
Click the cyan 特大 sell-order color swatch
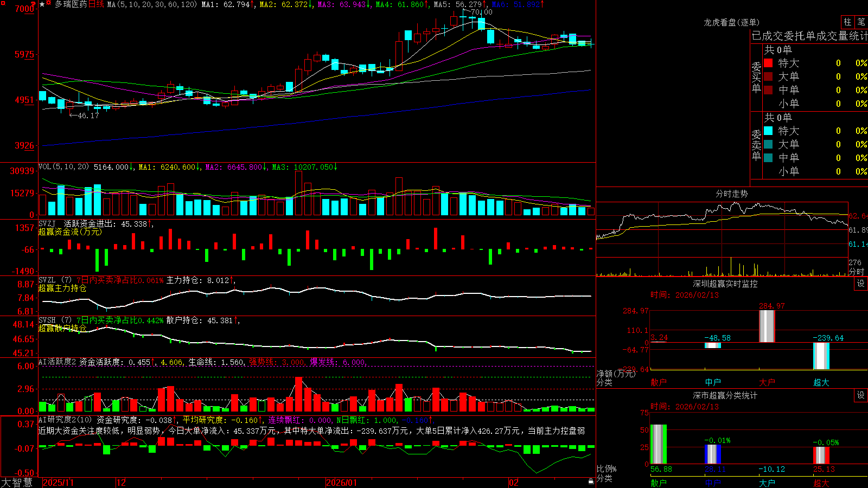click(x=768, y=131)
